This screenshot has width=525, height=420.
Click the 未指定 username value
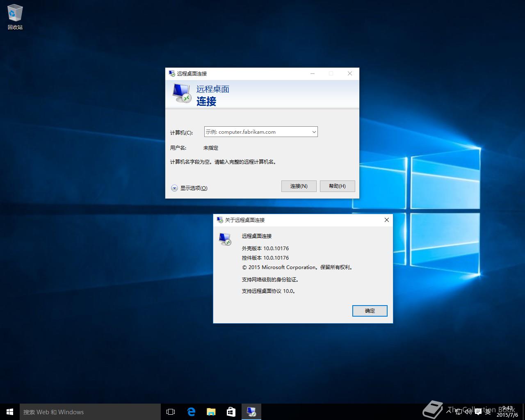click(x=211, y=148)
